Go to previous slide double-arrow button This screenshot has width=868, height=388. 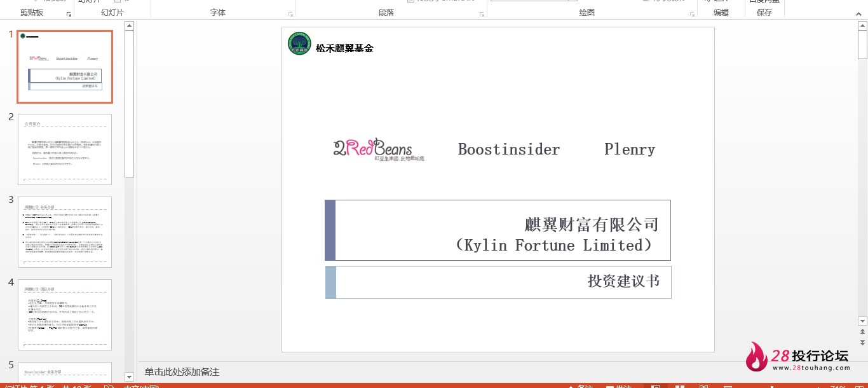862,331
